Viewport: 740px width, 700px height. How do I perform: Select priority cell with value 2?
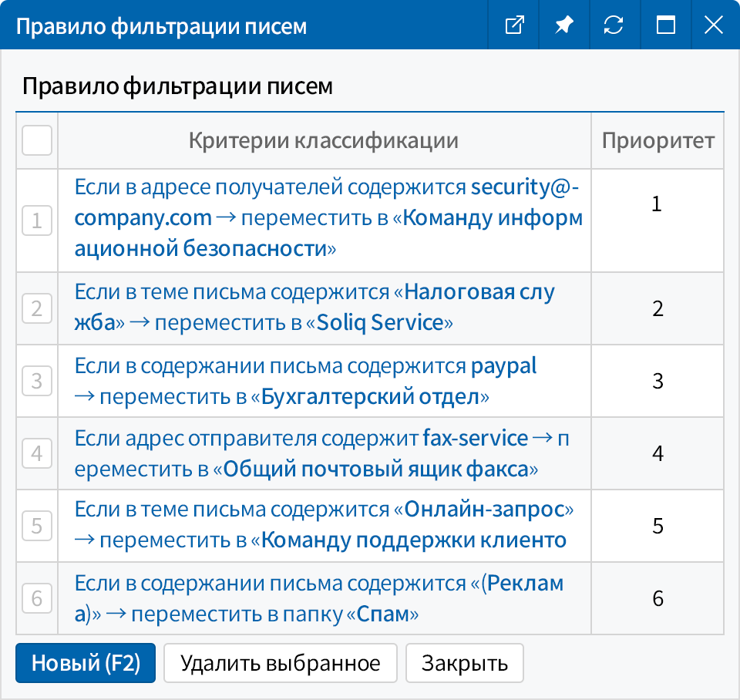click(x=658, y=308)
